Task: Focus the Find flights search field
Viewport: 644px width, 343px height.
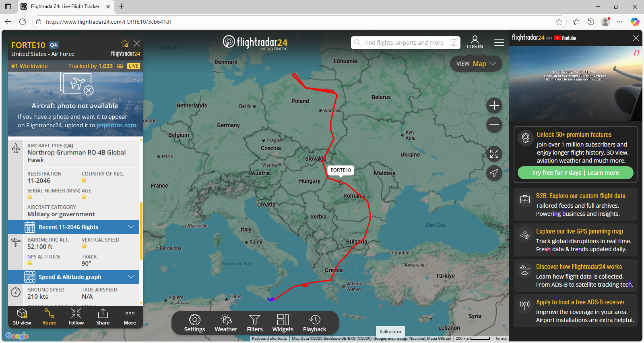Action: click(x=405, y=43)
